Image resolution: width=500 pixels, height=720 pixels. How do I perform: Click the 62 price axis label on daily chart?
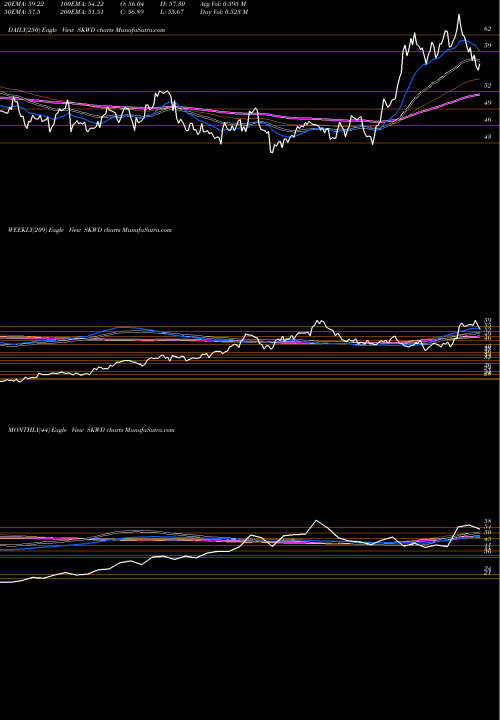tap(488, 28)
